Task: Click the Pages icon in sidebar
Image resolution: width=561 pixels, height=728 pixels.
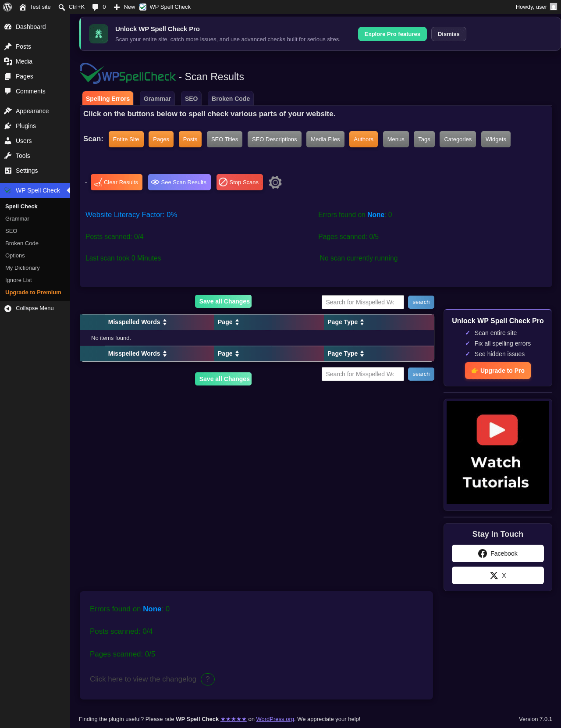Action: [x=8, y=76]
